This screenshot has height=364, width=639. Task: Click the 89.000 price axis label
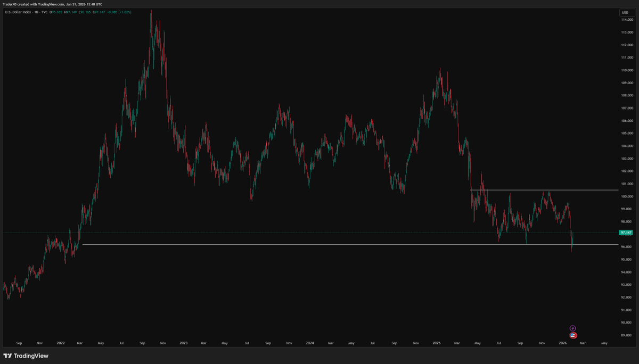click(x=626, y=335)
